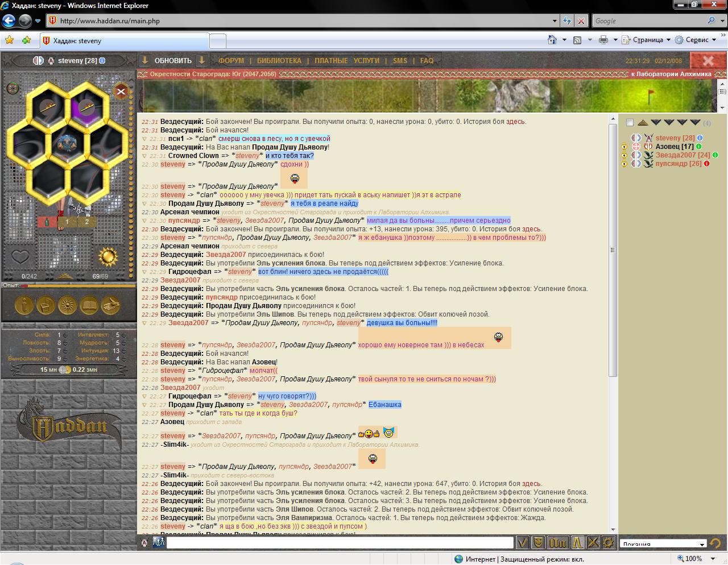The image size is (728, 565).
Task: Click the experience progress bar
Action: point(78,285)
